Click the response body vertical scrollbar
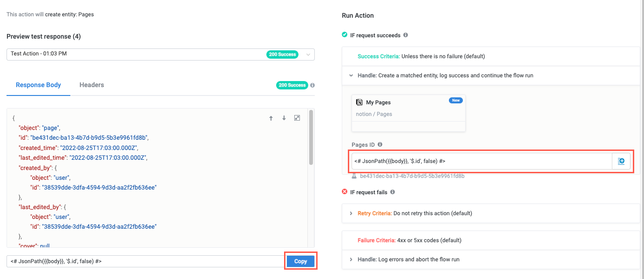The image size is (644, 279). pos(311,137)
